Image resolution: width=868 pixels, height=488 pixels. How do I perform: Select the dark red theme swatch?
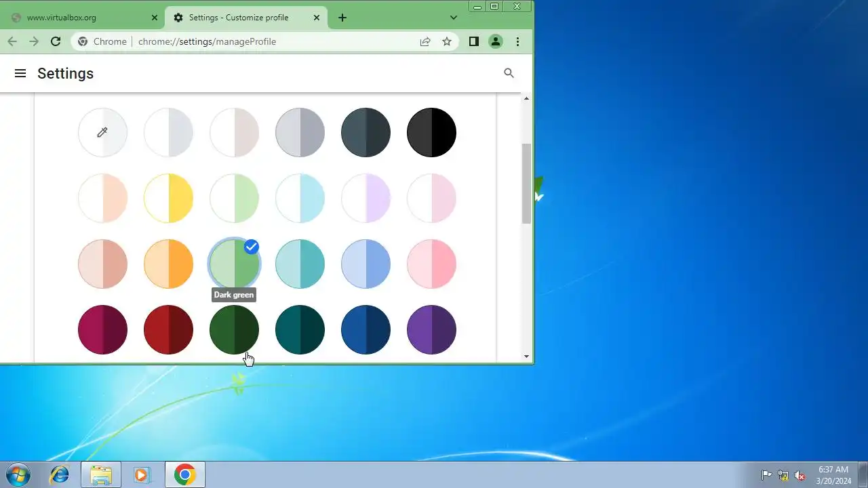(x=168, y=329)
